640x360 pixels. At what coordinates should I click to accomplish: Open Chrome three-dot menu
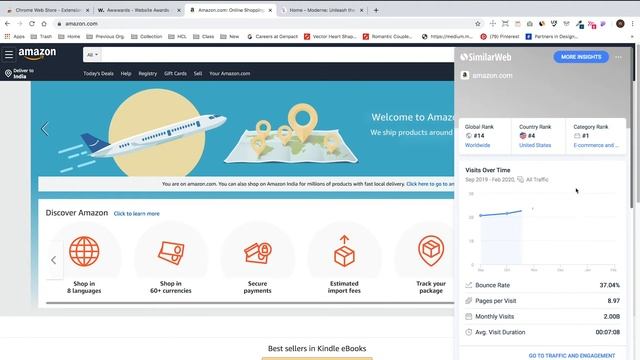(x=633, y=24)
